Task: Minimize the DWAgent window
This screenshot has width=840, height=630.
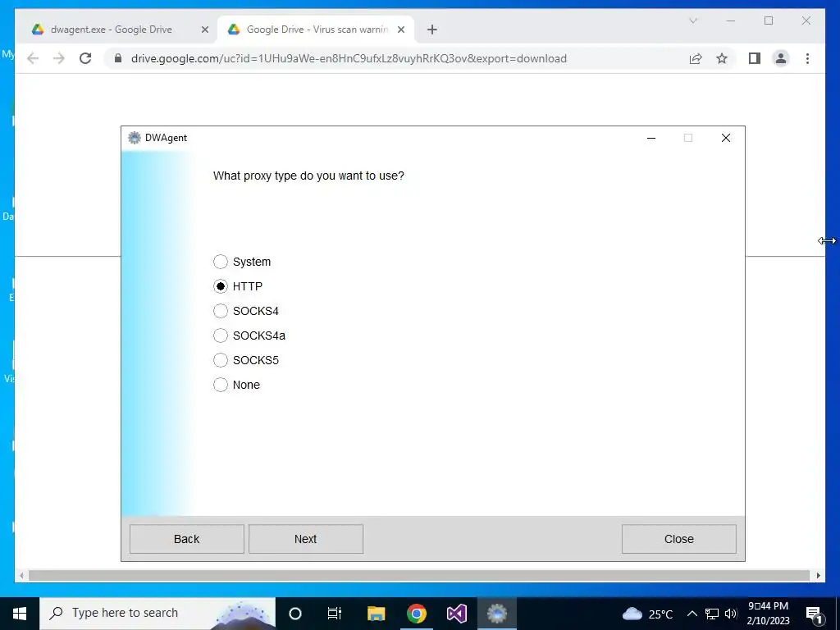Action: click(651, 138)
